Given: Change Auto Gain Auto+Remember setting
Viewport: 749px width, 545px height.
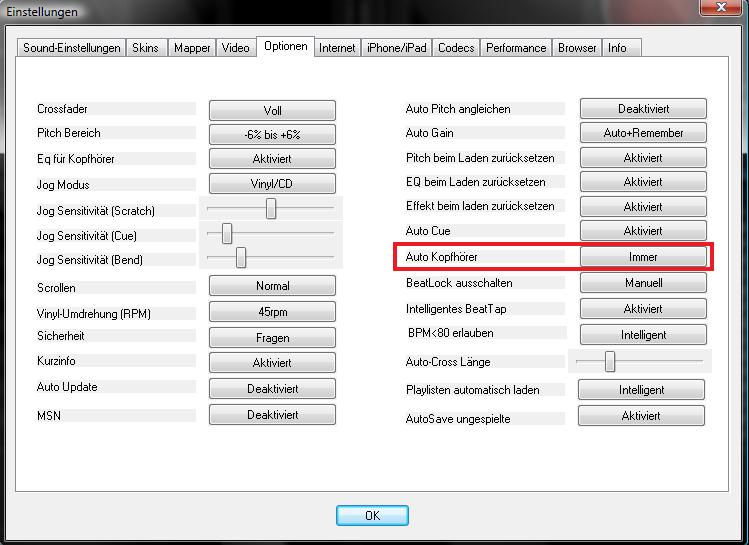Looking at the screenshot, I should coord(643,133).
